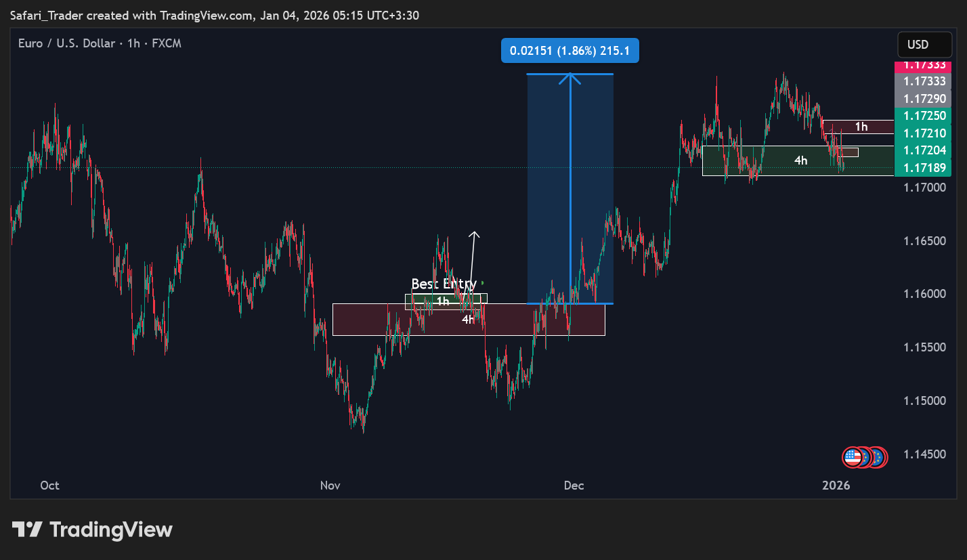967x560 pixels.
Task: Open the USD currency selector
Action: (918, 45)
